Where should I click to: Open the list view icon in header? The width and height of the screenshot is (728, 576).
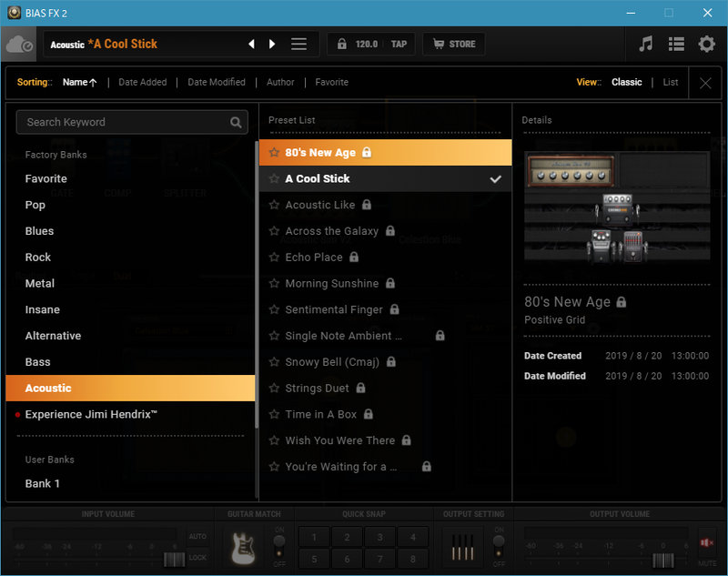click(x=676, y=44)
